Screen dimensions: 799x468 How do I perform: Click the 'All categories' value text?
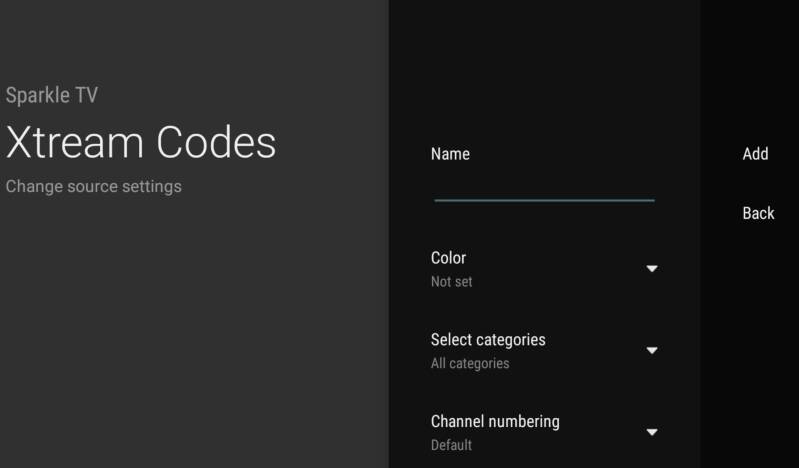point(470,363)
